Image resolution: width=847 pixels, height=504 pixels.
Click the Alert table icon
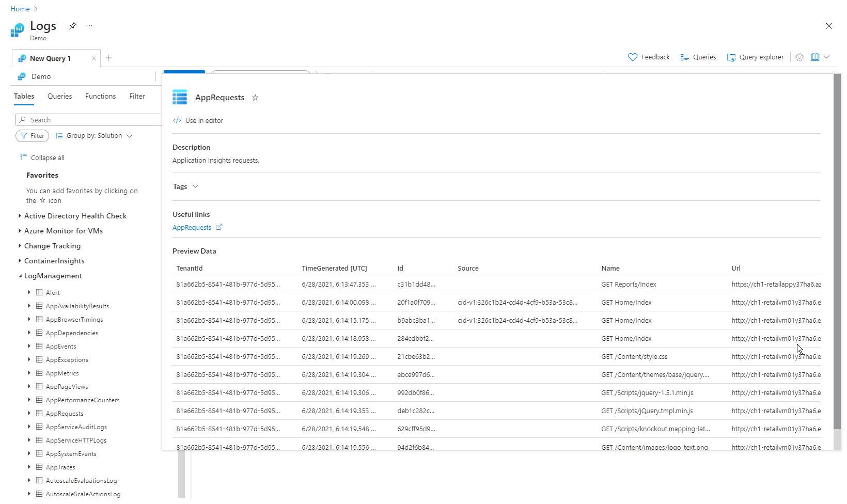point(39,292)
